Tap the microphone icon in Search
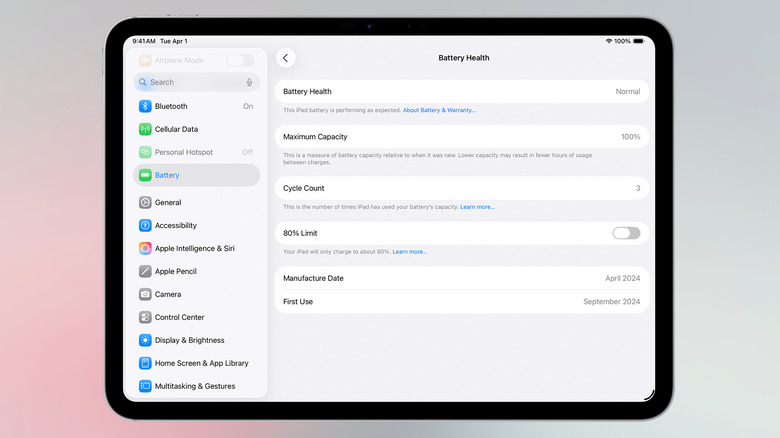Screen dimensions: 780x438 pos(249,82)
